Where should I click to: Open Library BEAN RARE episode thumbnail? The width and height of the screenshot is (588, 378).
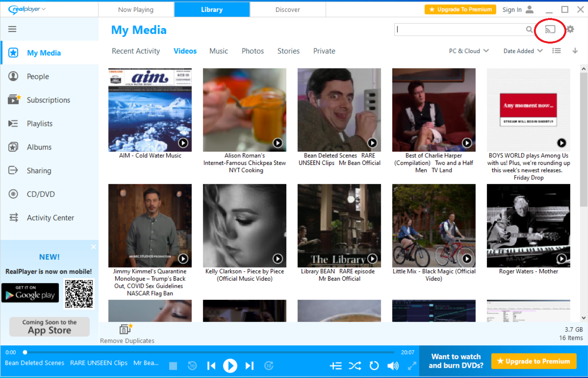point(339,226)
